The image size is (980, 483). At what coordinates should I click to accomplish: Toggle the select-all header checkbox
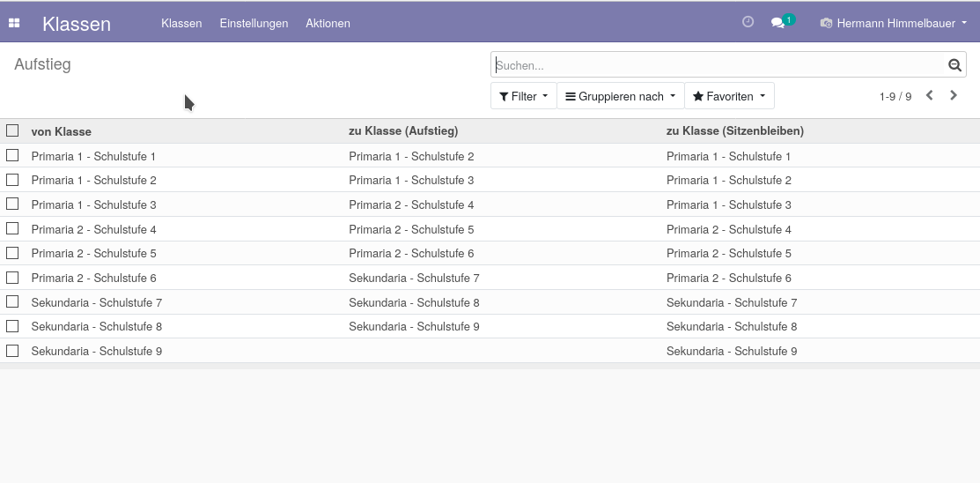[x=12, y=130]
